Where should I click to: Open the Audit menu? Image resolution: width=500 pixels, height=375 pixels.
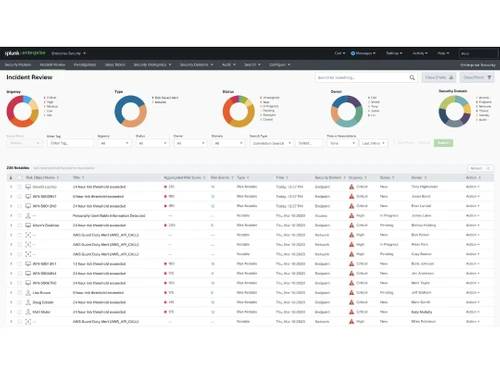click(x=229, y=65)
